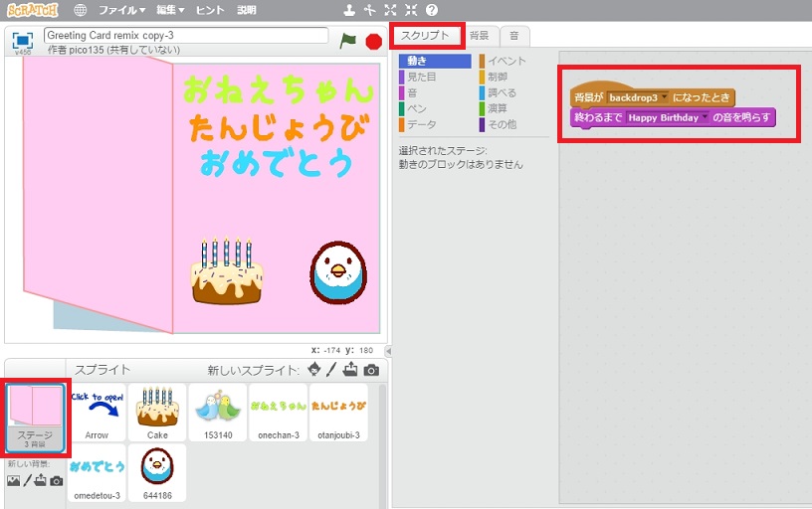
Task: Switch to the 音 tab
Action: click(514, 36)
